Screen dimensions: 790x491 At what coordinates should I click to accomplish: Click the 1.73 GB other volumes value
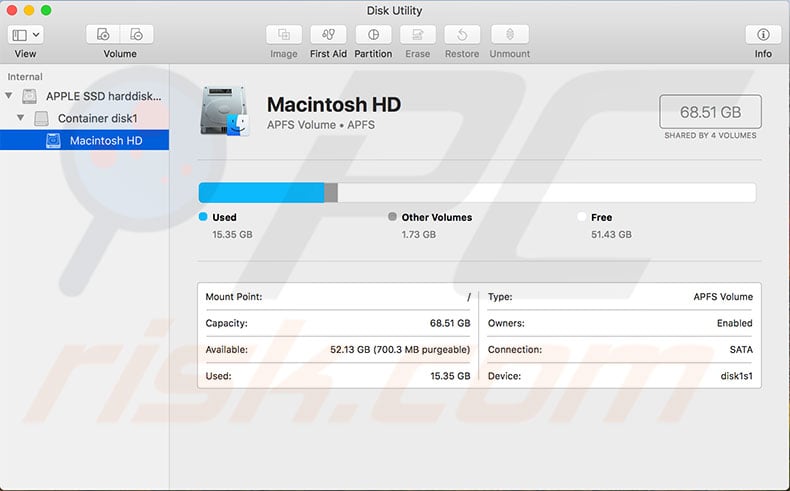click(419, 235)
